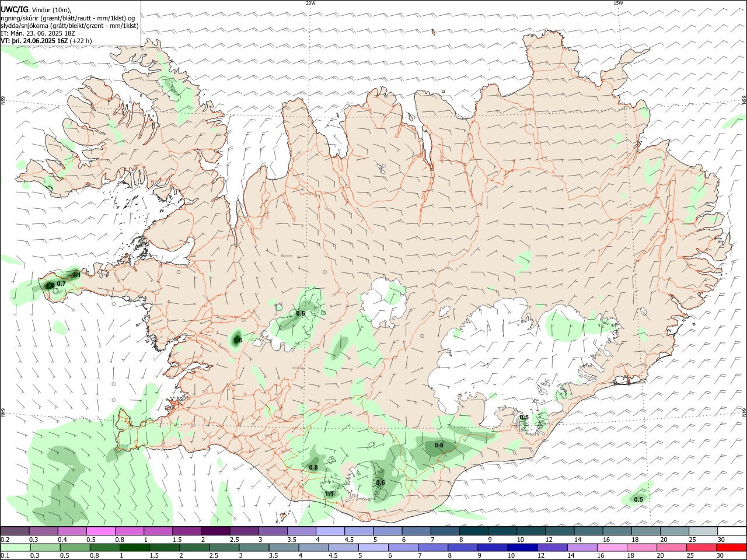Pick the lower-row darkest green swatch starting at 1
The width and height of the screenshot is (747, 560).
134,548
